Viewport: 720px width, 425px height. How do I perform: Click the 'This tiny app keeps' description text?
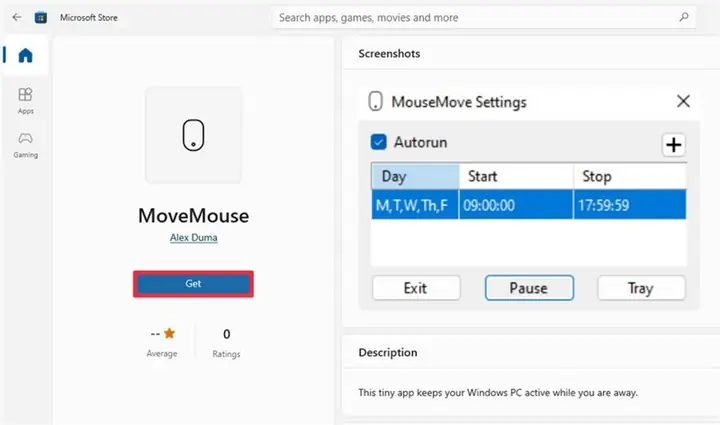click(498, 393)
